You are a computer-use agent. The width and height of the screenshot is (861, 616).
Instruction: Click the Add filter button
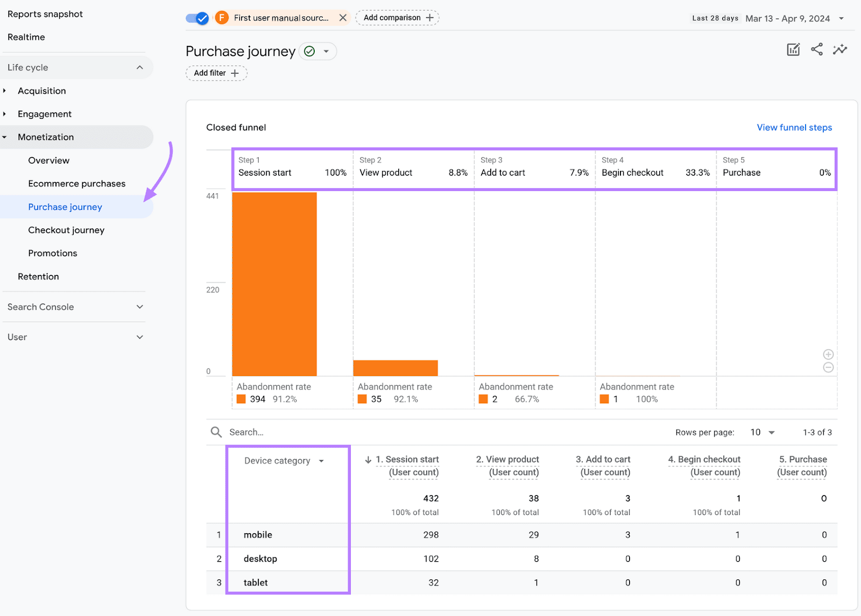[x=216, y=73]
